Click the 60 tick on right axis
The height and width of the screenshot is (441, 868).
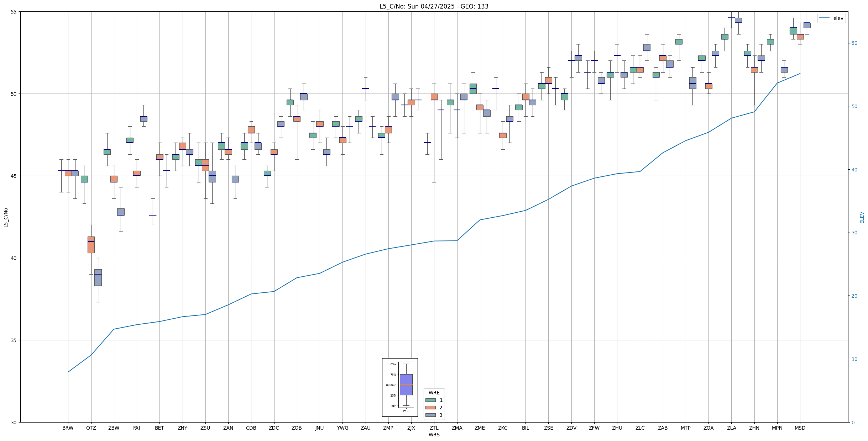point(854,43)
